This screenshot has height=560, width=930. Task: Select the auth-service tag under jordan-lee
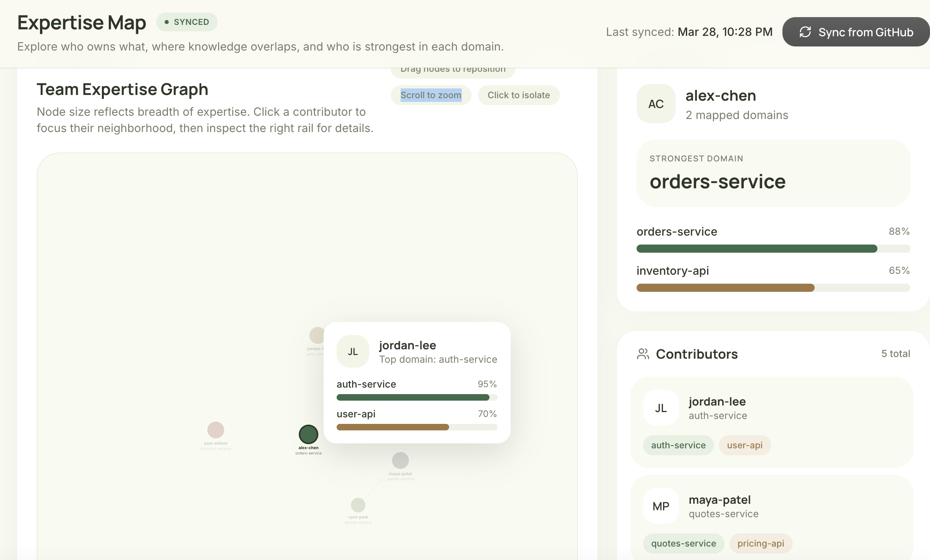[678, 445]
